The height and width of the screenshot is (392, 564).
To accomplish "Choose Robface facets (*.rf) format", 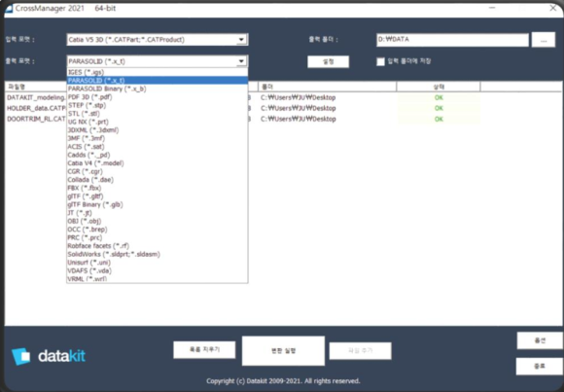I will [x=158, y=246].
